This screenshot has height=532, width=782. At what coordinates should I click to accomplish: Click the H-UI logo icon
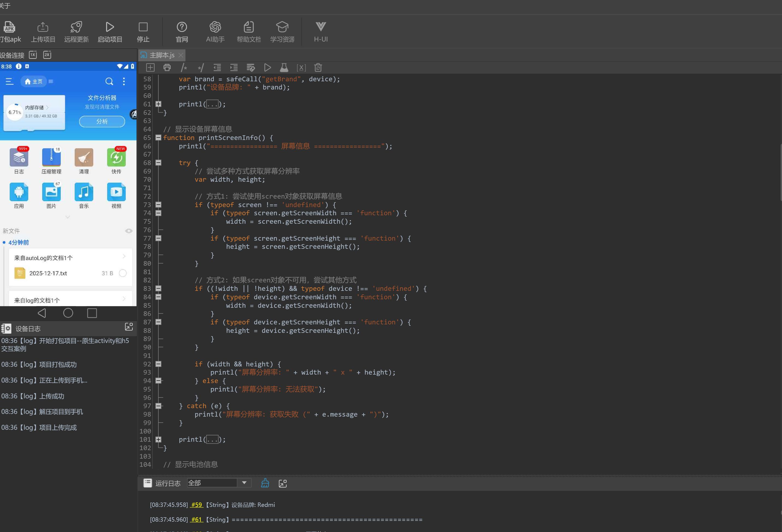pyautogui.click(x=320, y=27)
